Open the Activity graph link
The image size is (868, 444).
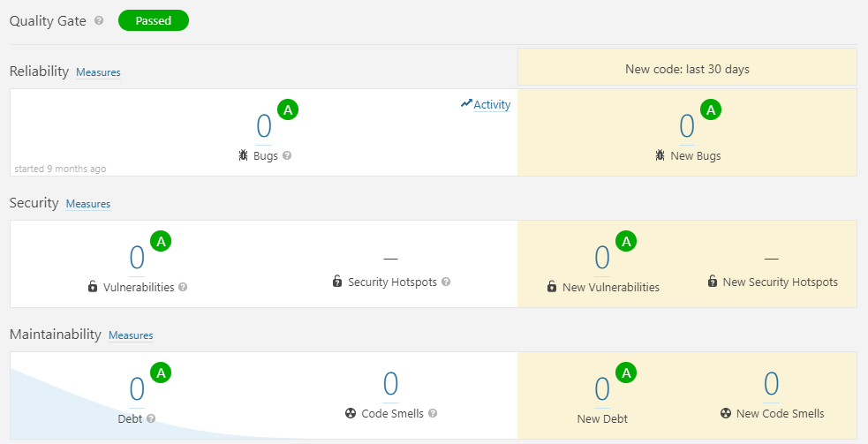(486, 104)
